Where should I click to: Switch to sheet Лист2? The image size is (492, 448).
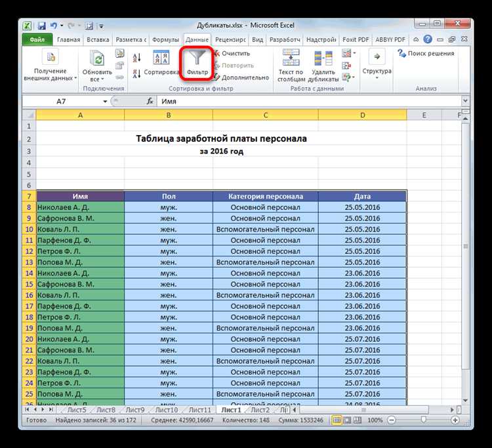(260, 410)
